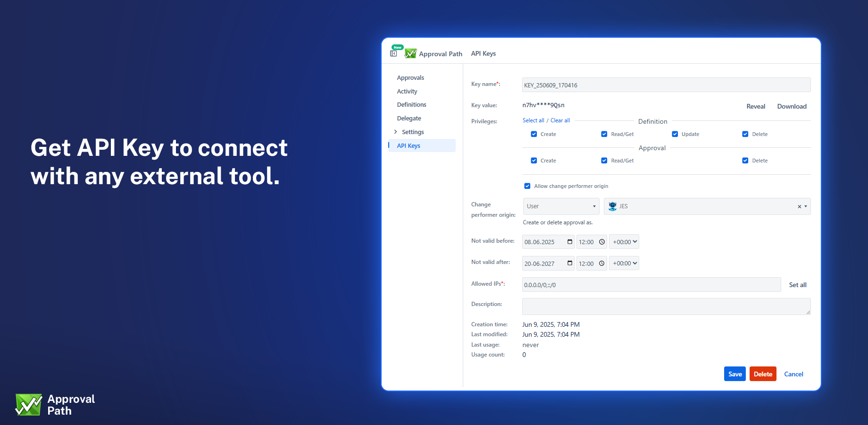Click the masked key value n7hv****9Qsn
Viewport: 868px width, 425px height.
tap(543, 105)
